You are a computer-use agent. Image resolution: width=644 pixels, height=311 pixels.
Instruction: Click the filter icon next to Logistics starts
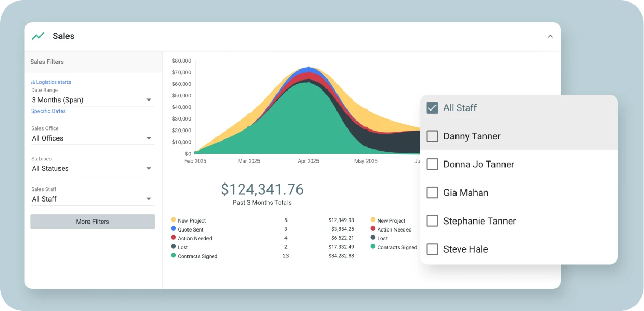click(33, 82)
